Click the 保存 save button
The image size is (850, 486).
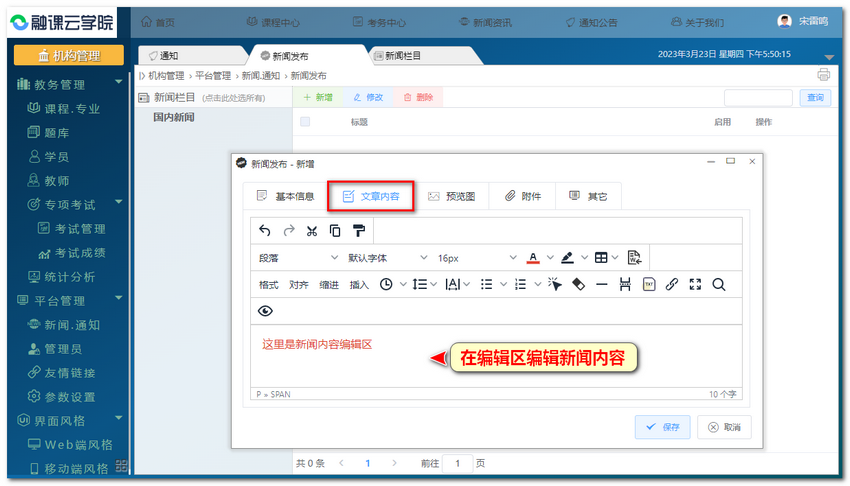point(662,427)
